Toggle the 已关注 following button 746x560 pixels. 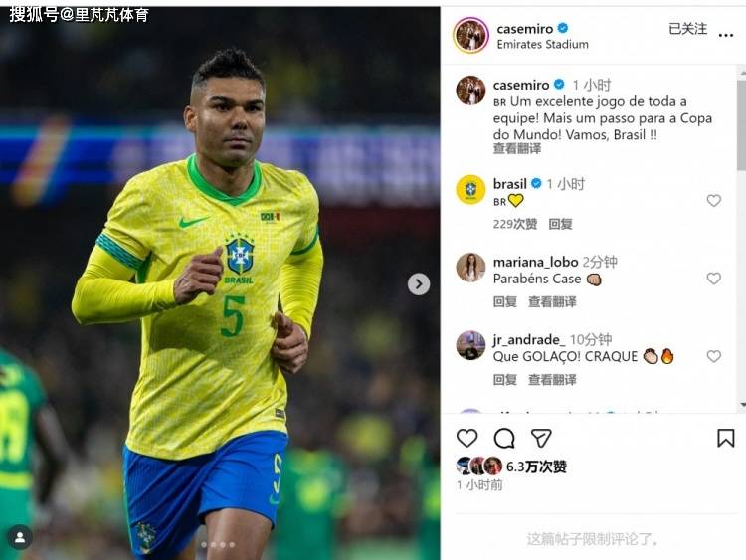click(x=687, y=29)
